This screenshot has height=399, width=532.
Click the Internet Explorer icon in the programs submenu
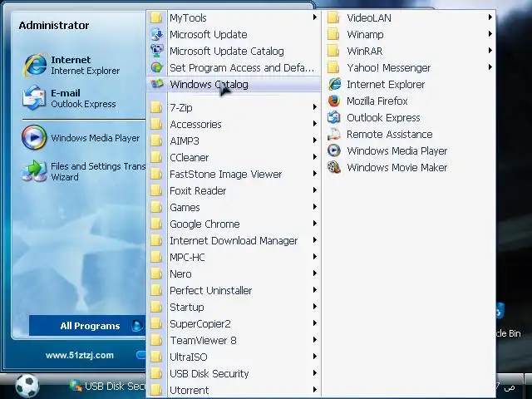click(x=334, y=84)
